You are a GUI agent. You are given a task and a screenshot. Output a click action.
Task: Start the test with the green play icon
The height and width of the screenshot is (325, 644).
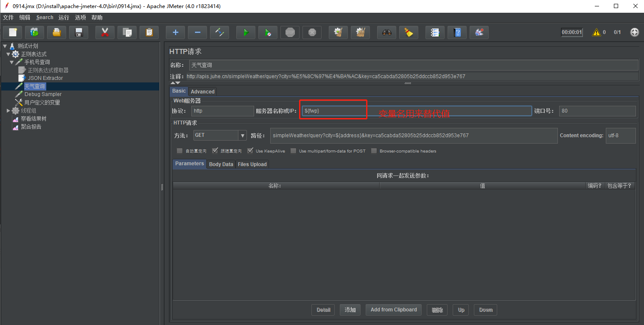click(246, 32)
